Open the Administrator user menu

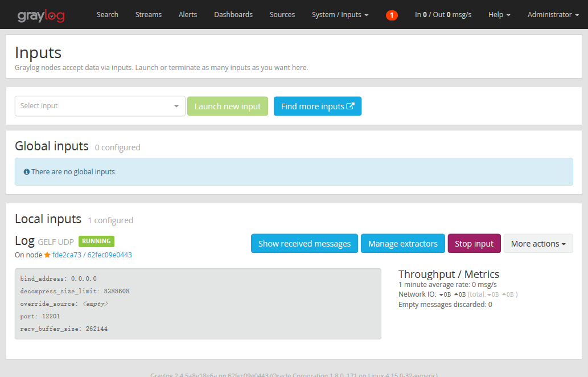click(x=553, y=15)
